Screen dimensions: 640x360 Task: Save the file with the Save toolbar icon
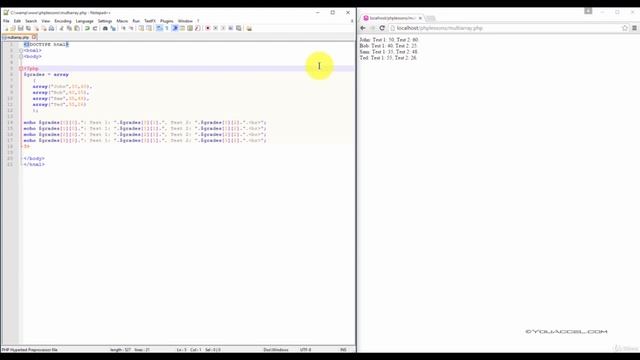coord(20,28)
